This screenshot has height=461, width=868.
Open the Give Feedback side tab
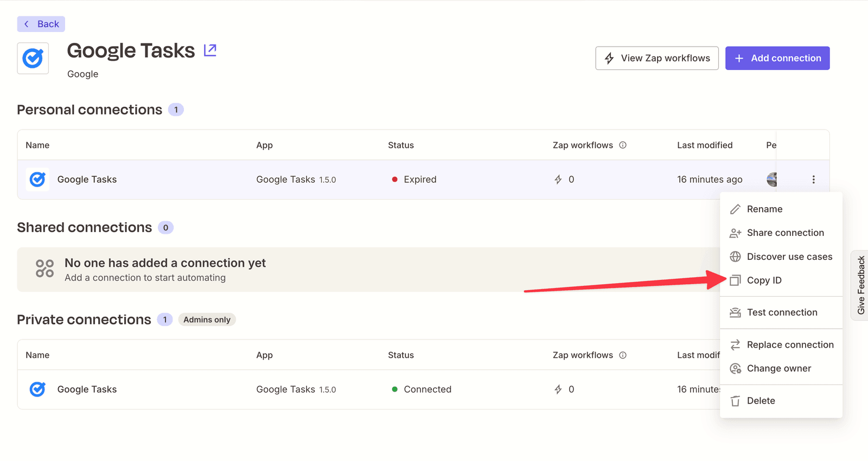(860, 285)
